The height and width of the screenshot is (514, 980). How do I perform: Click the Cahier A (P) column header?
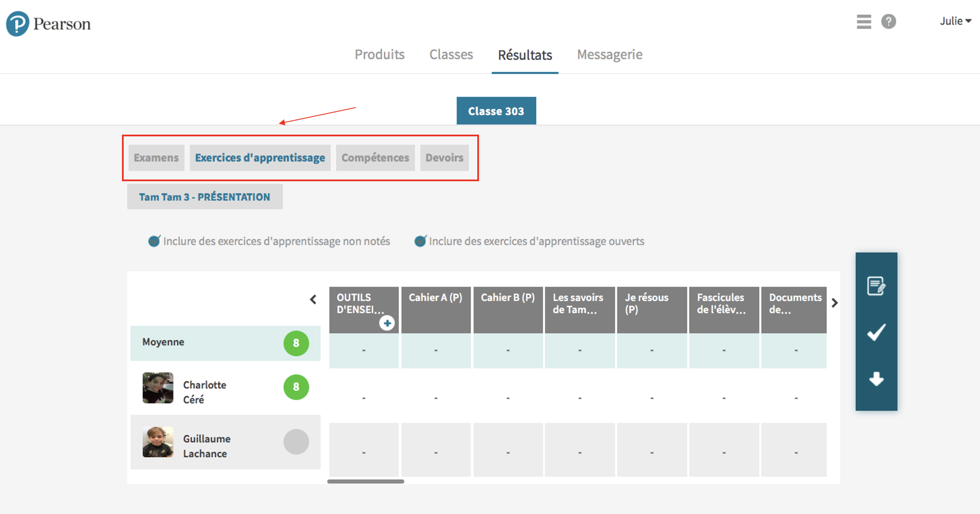tap(436, 310)
